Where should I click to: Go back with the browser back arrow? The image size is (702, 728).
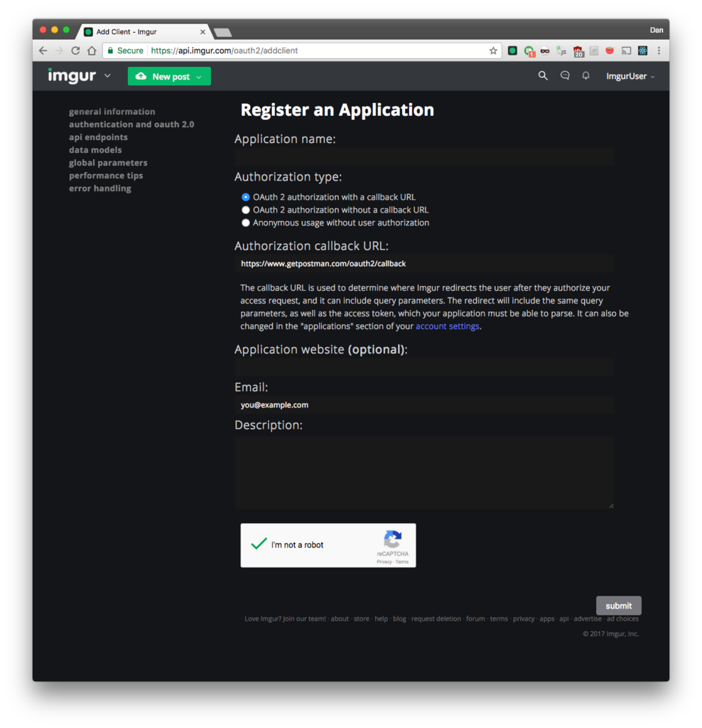[x=43, y=50]
